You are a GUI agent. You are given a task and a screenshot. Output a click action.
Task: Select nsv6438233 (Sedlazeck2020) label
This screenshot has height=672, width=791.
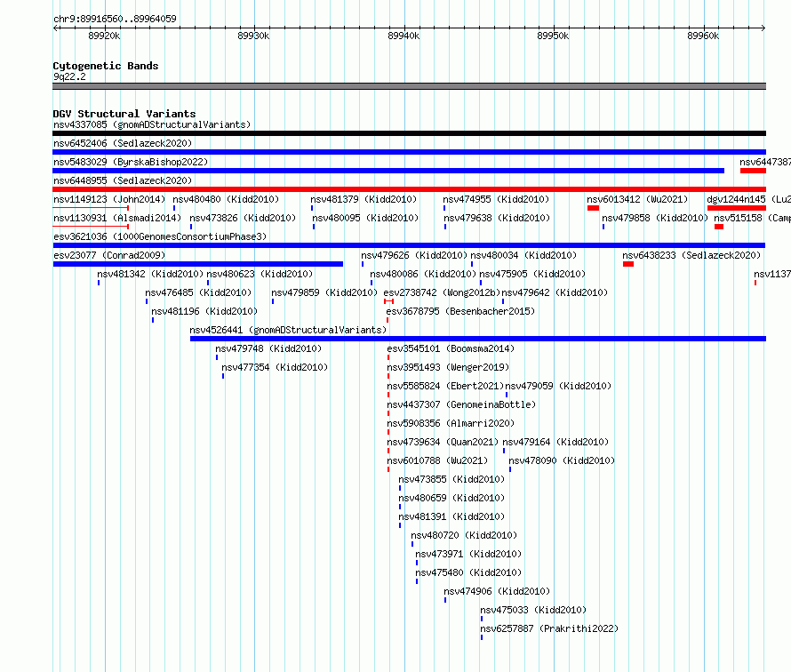pos(691,255)
